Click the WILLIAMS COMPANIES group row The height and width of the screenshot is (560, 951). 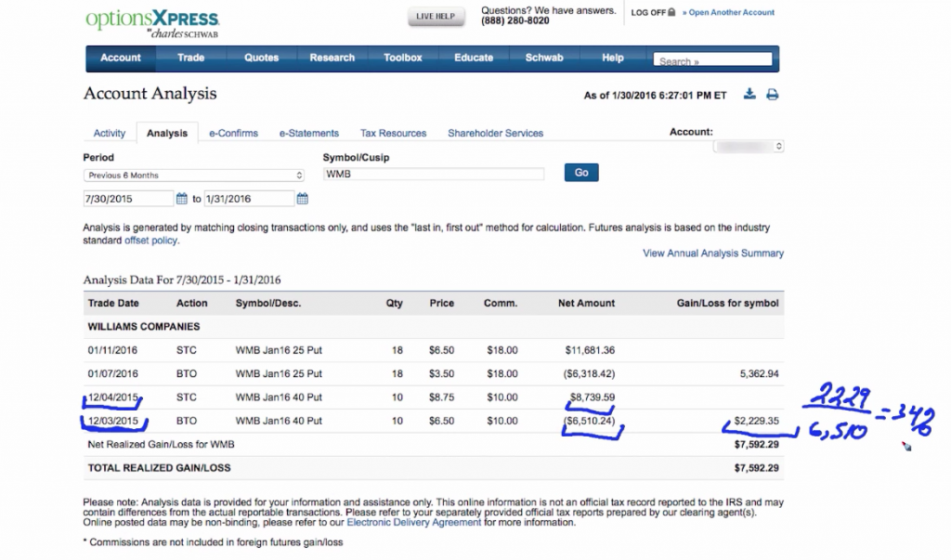point(434,326)
